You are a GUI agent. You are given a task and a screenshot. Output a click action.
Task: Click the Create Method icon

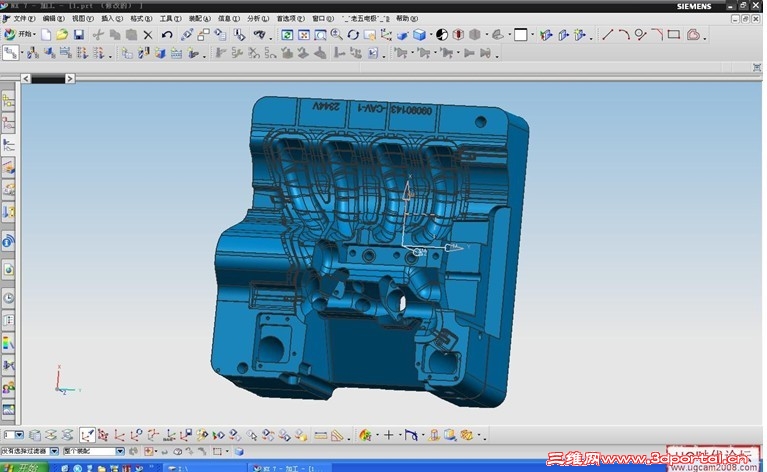pyautogui.click(x=176, y=53)
